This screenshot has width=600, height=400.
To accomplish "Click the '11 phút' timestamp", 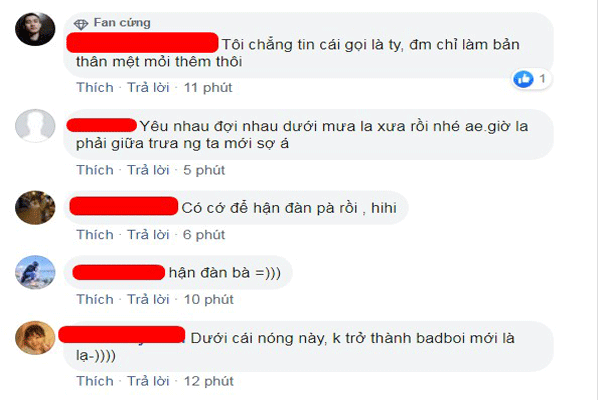I will coord(208,88).
